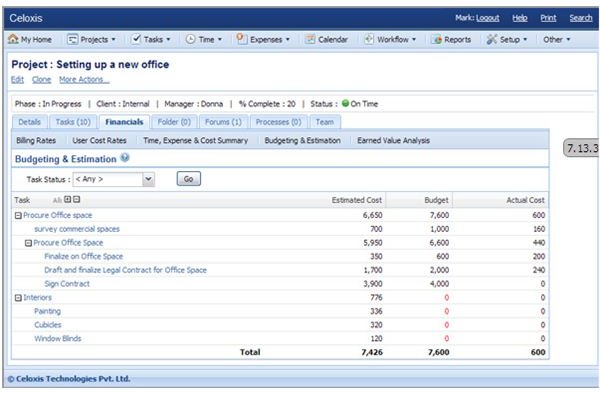This screenshot has height=393, width=600.
Task: Open the Time menu dropdown arrow
Action: [x=220, y=39]
